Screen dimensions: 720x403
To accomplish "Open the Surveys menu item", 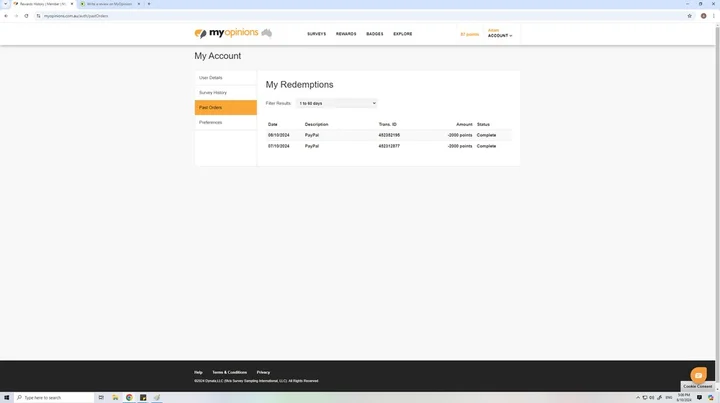I will [x=316, y=34].
